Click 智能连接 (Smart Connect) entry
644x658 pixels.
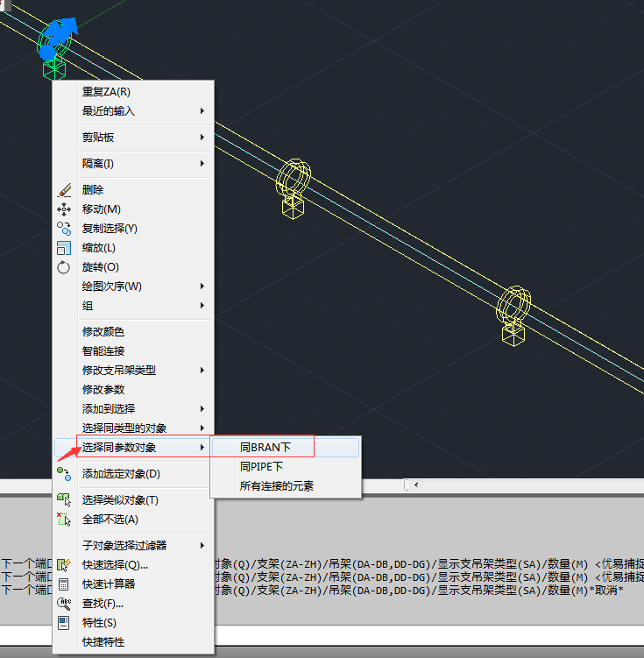click(x=103, y=351)
